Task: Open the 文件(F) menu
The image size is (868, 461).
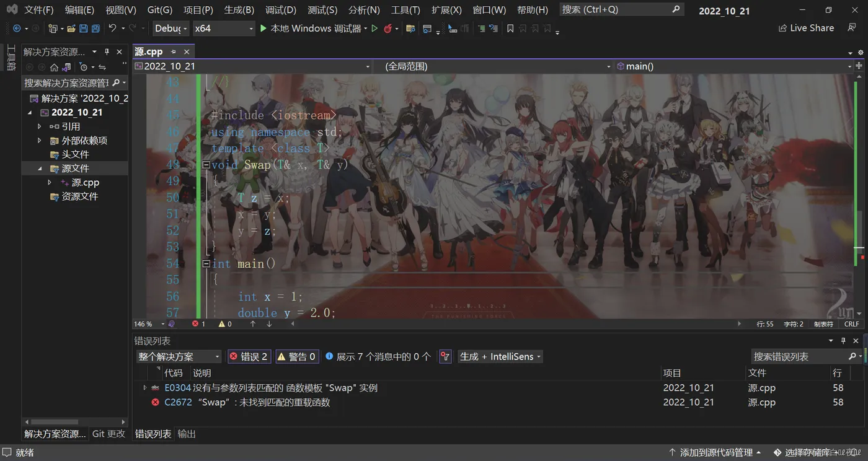Action: (39, 10)
